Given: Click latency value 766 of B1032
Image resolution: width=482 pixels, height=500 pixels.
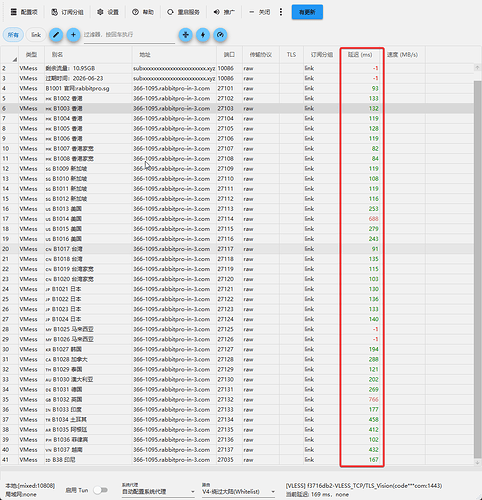Looking at the screenshot, I should click(x=373, y=399).
